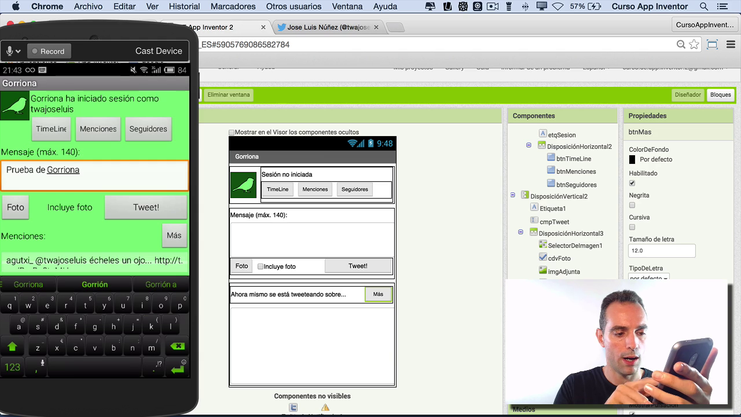
Task: Tap Seguidores button on the phone screen
Action: [148, 129]
